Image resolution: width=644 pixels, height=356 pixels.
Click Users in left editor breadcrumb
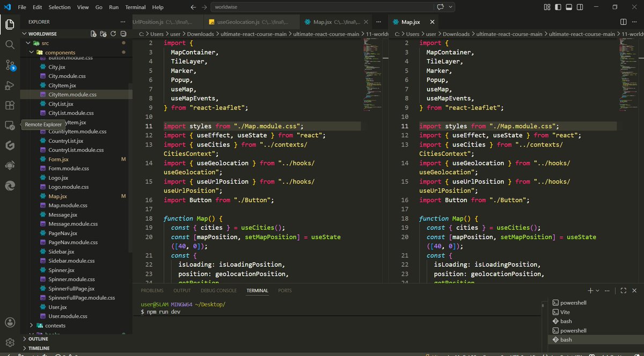coord(157,34)
